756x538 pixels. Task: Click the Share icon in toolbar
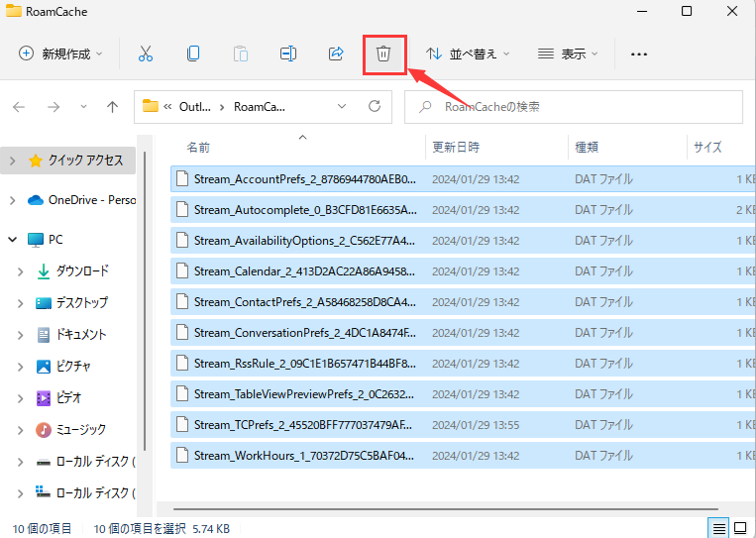pos(336,54)
